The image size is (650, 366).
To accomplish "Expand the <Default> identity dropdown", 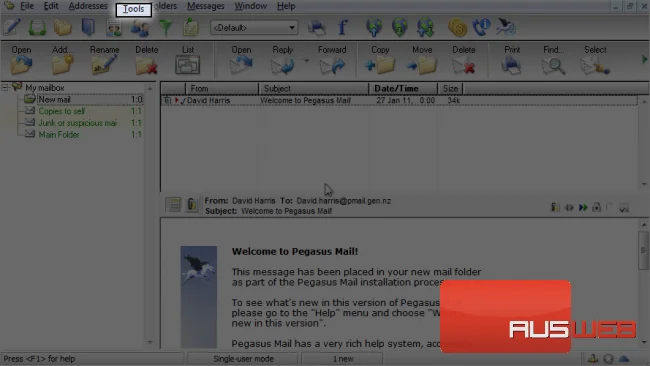I will pos(292,28).
